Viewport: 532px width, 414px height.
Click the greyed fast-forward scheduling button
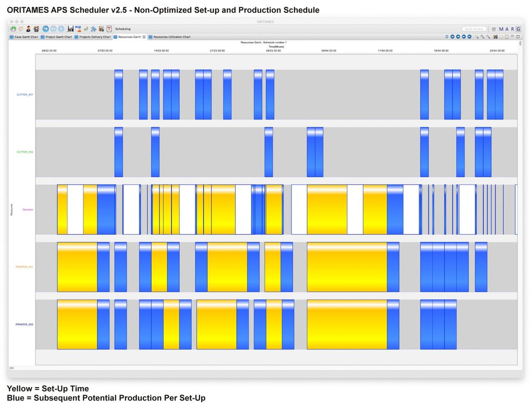coord(54,29)
